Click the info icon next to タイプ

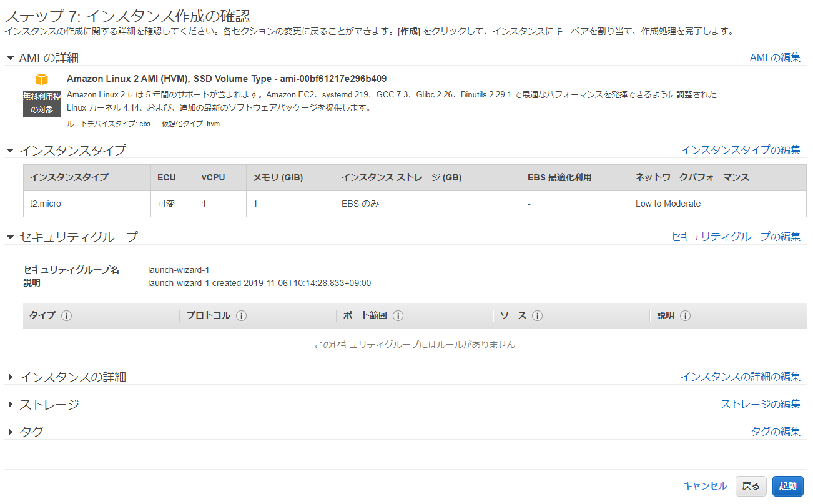pyautogui.click(x=67, y=316)
